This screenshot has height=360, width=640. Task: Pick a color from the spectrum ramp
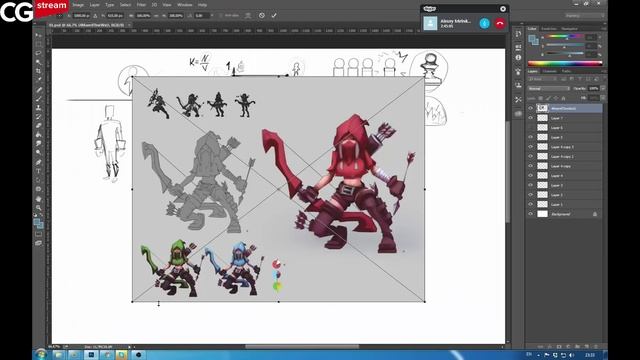(x=565, y=63)
